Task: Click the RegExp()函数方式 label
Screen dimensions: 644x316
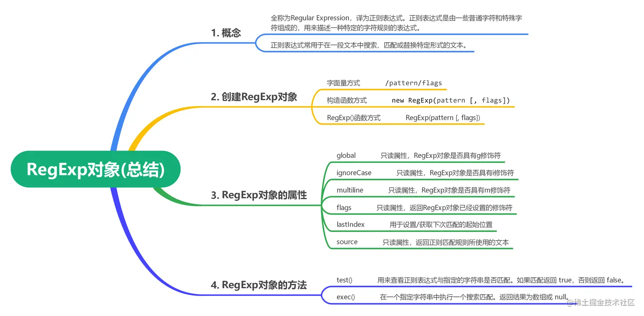Action: 354,117
